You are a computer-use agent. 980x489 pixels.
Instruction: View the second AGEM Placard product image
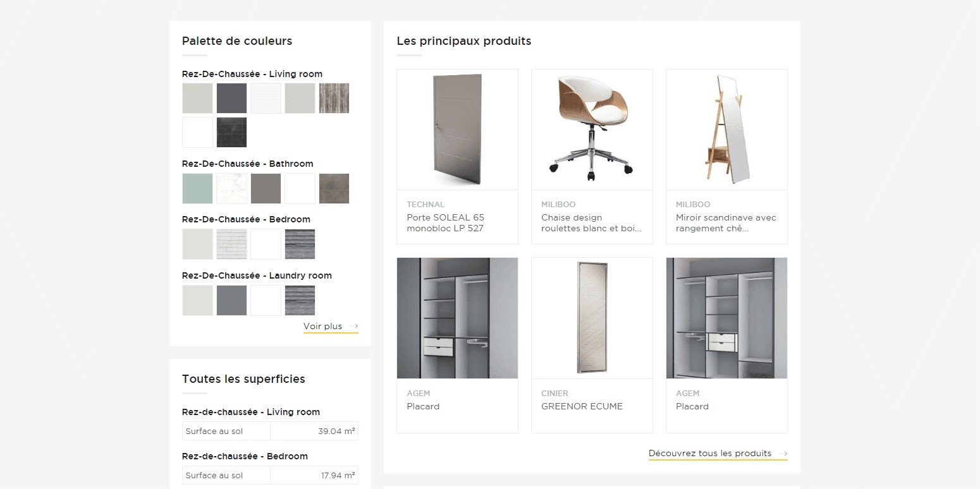pyautogui.click(x=726, y=318)
